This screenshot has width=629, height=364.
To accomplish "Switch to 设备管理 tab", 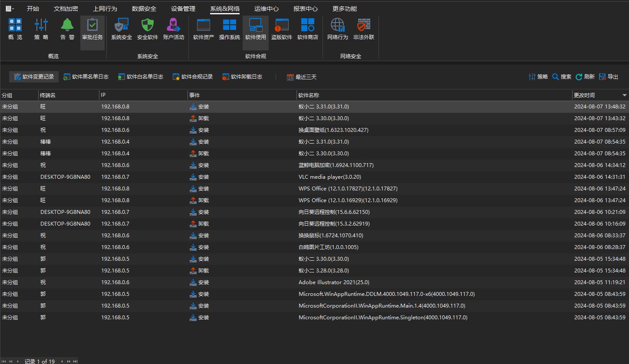I will pyautogui.click(x=183, y=9).
